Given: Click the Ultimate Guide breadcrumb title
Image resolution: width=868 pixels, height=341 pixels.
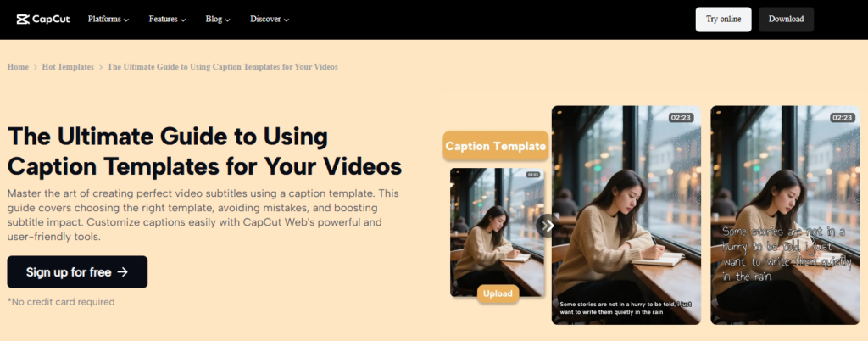Looking at the screenshot, I should pyautogui.click(x=223, y=67).
